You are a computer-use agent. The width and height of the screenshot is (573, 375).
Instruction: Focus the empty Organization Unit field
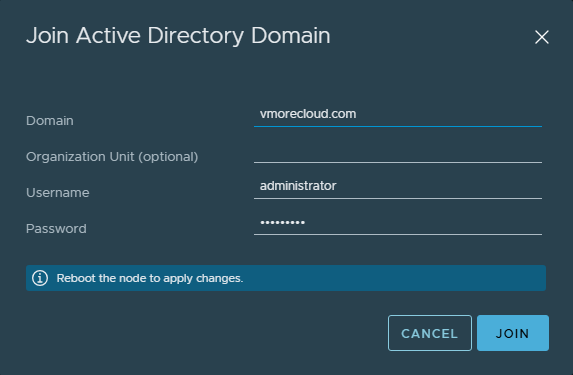pyautogui.click(x=398, y=152)
